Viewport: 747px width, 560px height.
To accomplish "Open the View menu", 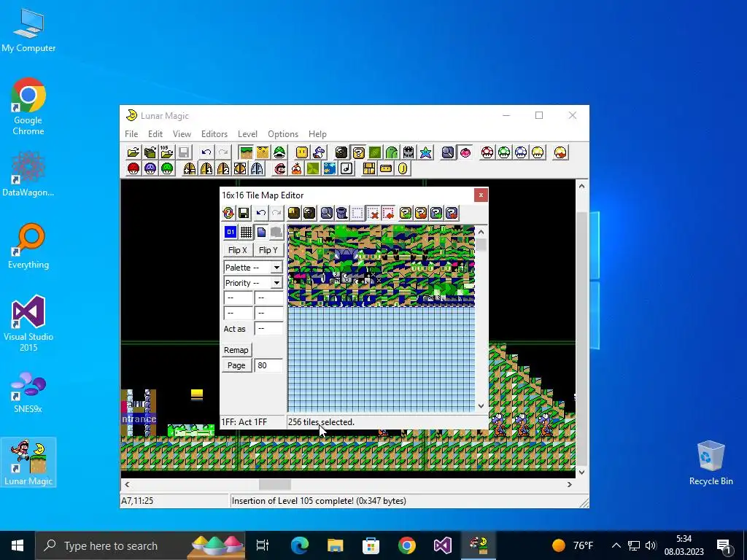I will 182,134.
